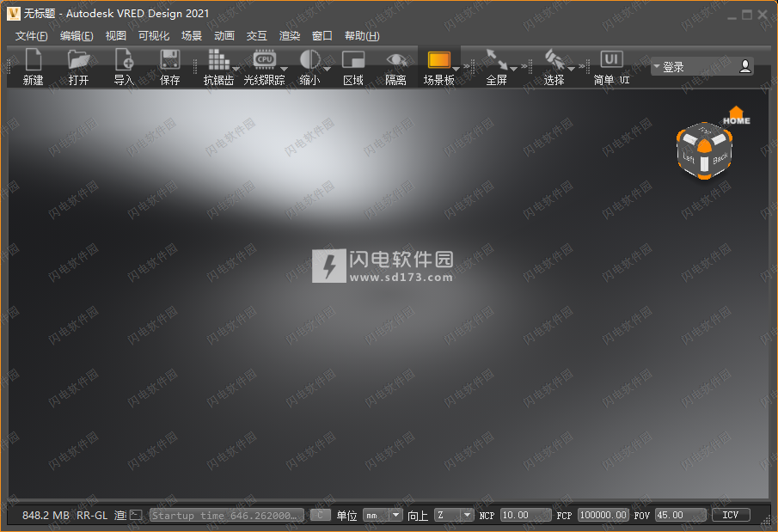Toggle 光线跟踪 CPU raytracing
Screen dimensions: 778x532
tap(264, 59)
